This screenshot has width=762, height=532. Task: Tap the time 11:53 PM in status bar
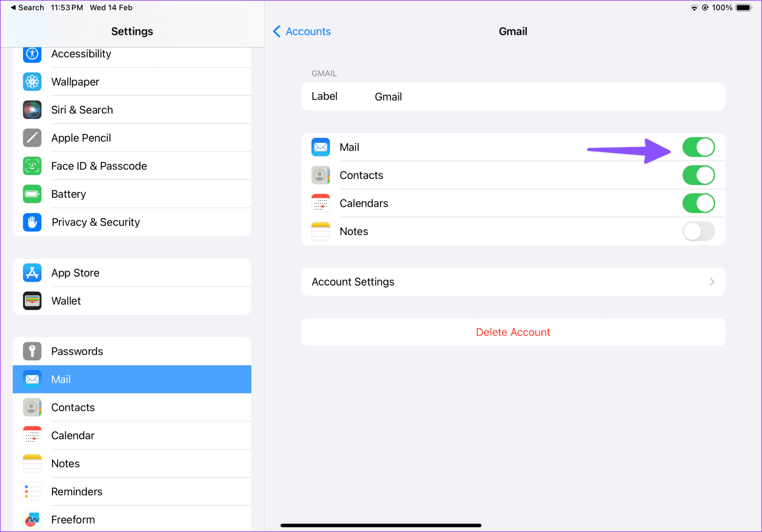(67, 8)
